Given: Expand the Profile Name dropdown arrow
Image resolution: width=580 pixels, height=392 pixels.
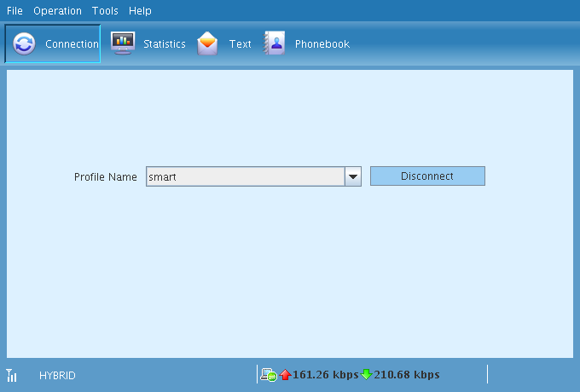Looking at the screenshot, I should (x=353, y=176).
